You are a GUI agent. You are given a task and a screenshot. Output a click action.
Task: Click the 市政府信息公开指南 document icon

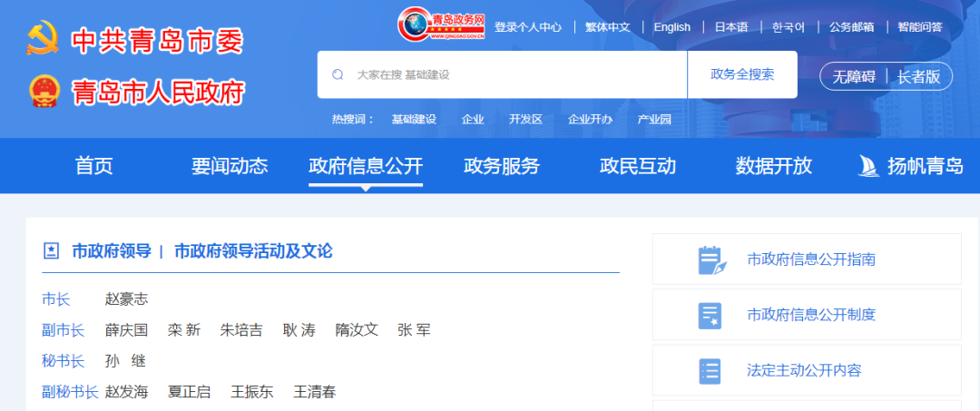pyautogui.click(x=710, y=259)
